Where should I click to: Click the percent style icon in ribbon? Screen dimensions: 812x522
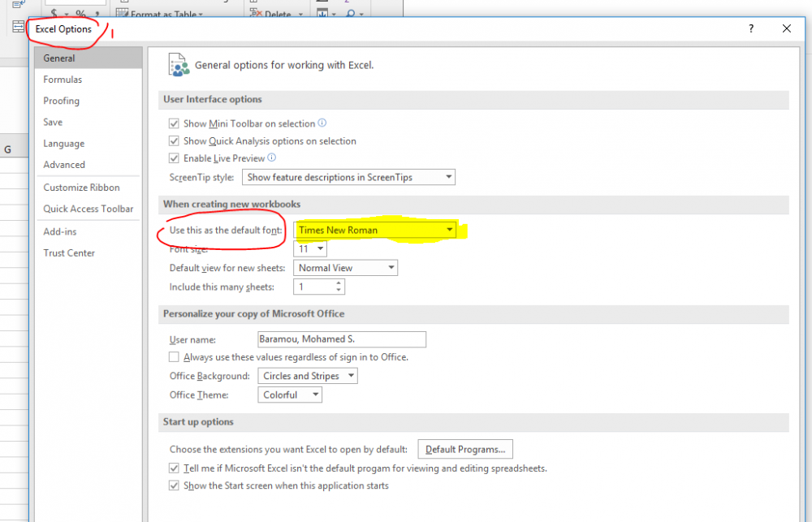tap(80, 14)
